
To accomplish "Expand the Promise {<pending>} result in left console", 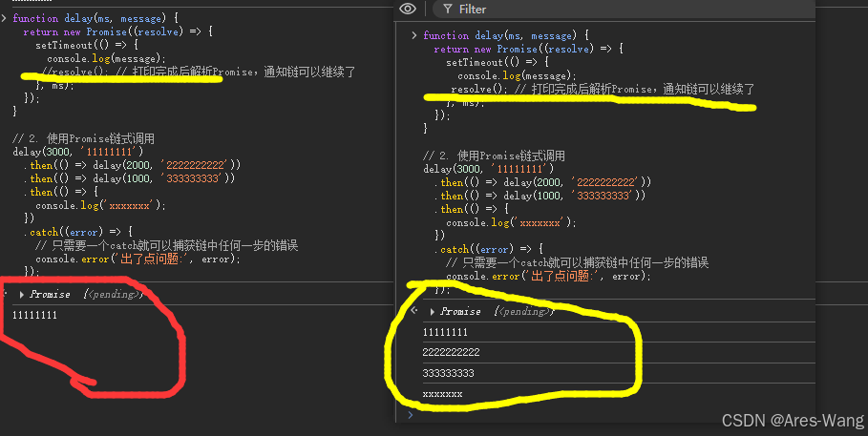I will click(x=22, y=295).
